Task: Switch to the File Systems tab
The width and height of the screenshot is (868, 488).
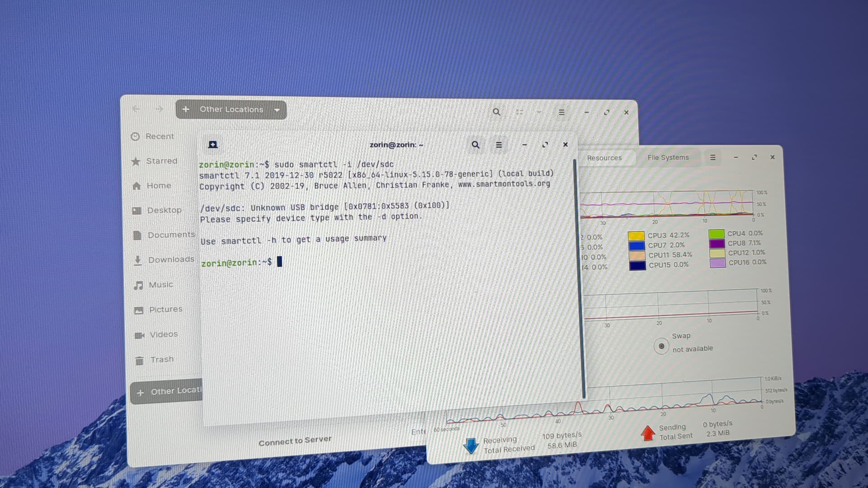Action: point(668,158)
